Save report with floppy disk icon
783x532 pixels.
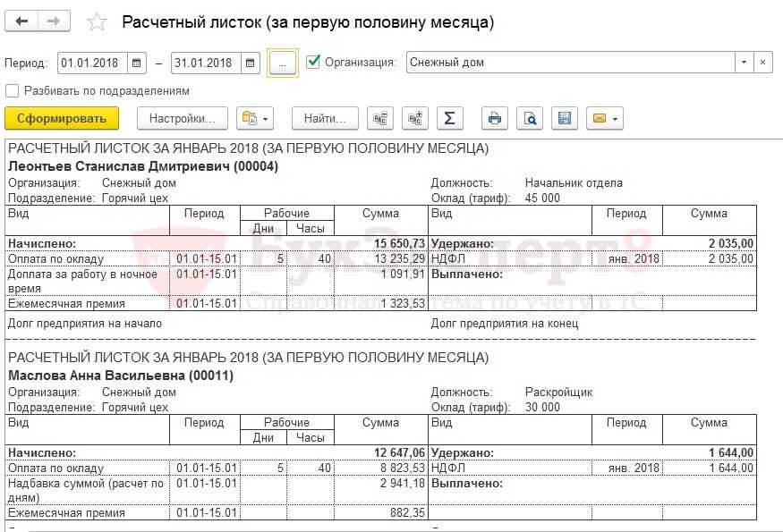point(565,118)
